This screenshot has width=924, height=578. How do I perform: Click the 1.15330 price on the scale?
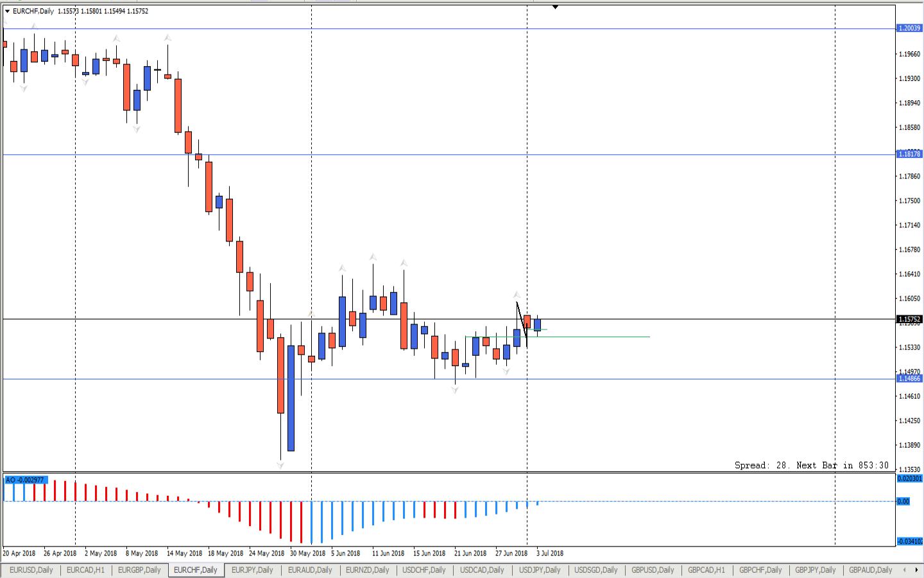pos(910,347)
